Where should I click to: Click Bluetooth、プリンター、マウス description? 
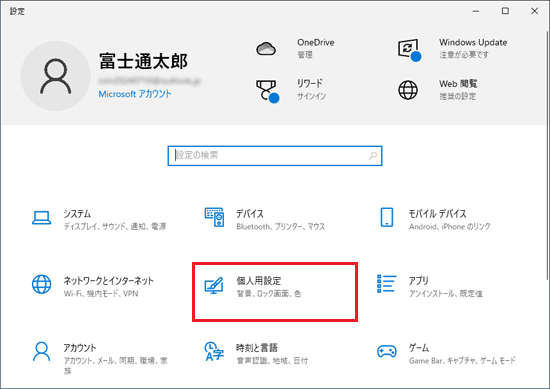(x=281, y=227)
